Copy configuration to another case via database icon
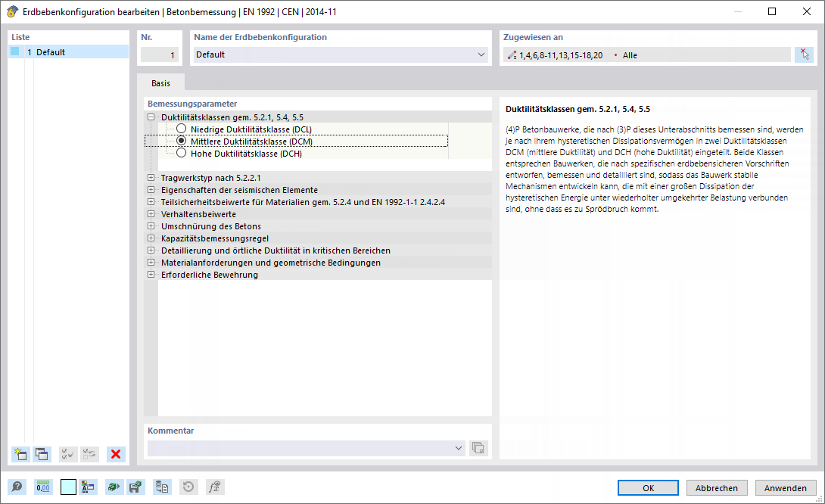Viewport: 825px width, 504px height. (162, 487)
